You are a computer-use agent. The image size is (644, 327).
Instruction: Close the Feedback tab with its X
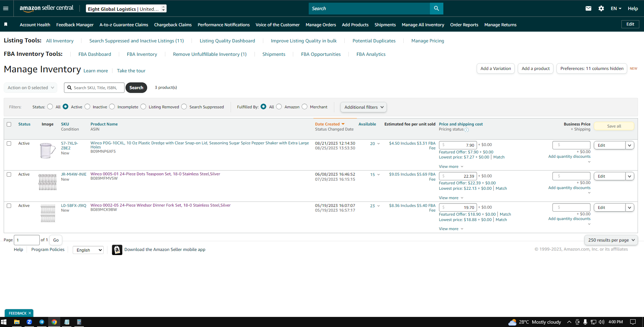(x=30, y=313)
